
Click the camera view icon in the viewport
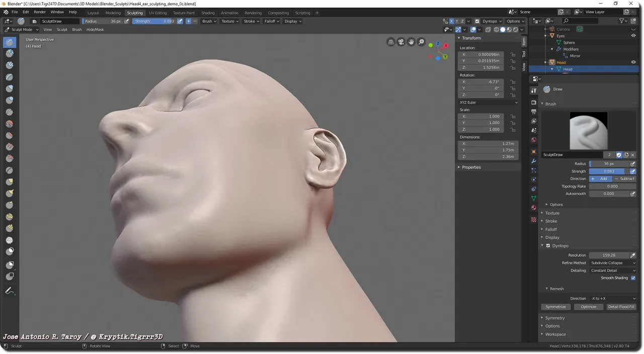400,42
